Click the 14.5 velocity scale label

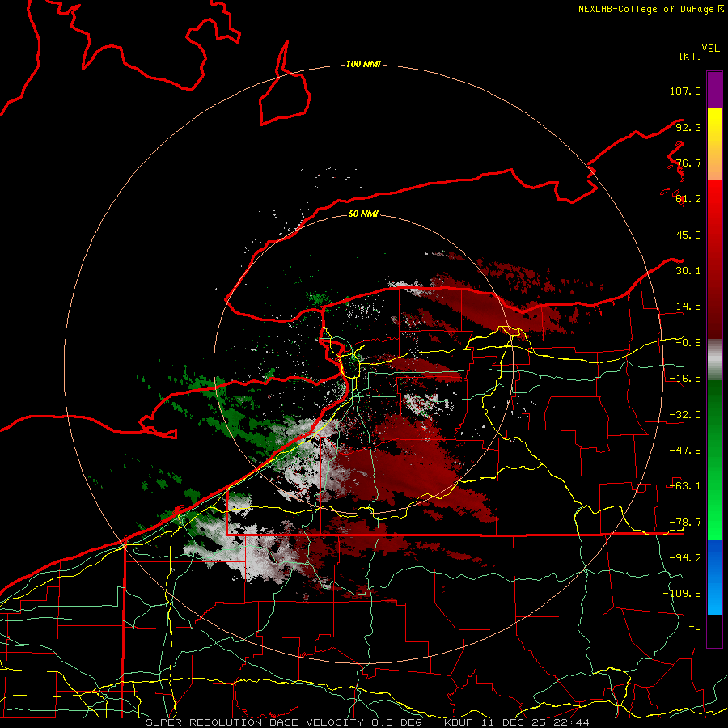pyautogui.click(x=688, y=307)
